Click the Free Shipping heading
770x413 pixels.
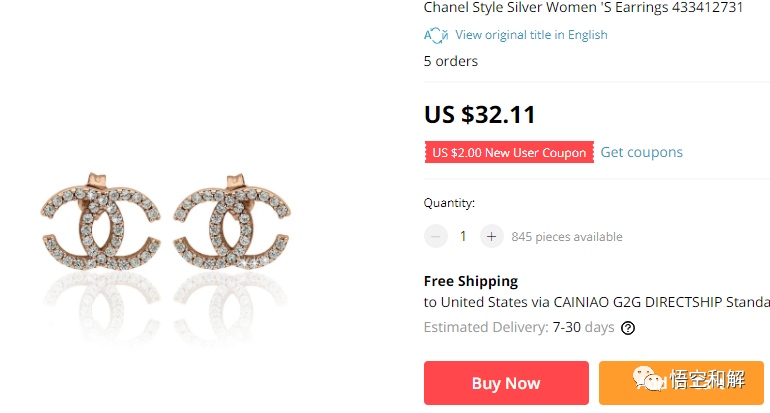[x=471, y=281]
